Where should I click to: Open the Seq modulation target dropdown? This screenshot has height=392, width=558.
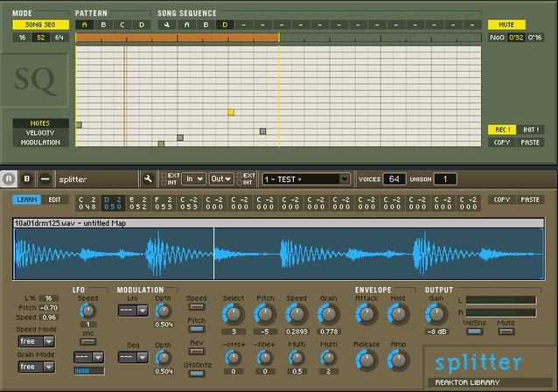click(133, 357)
